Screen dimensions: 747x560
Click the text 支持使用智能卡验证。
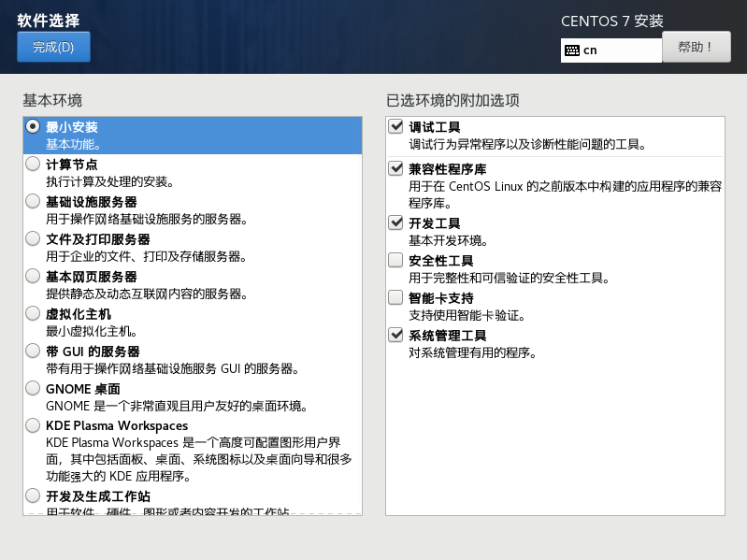467,316
